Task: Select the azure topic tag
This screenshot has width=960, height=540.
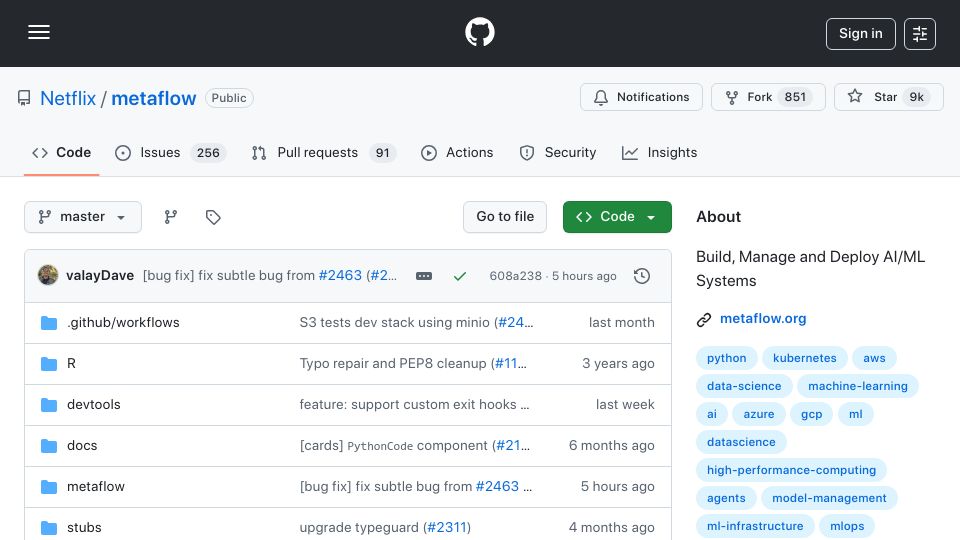Action: tap(759, 414)
